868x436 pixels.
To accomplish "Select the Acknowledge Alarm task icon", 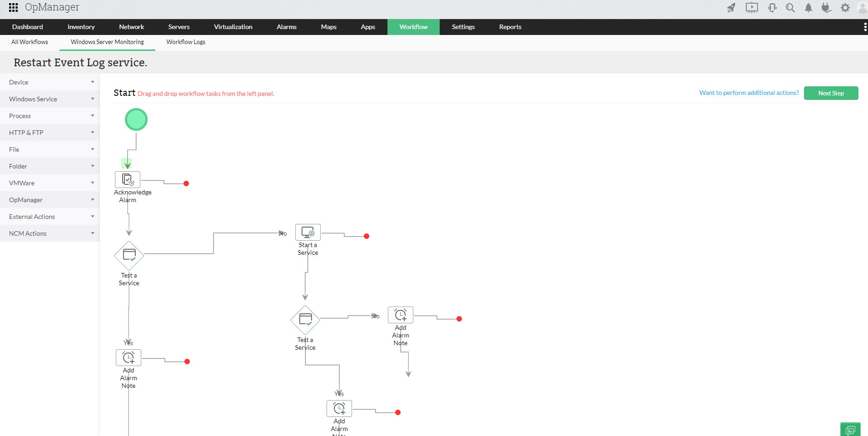I will click(x=128, y=179).
